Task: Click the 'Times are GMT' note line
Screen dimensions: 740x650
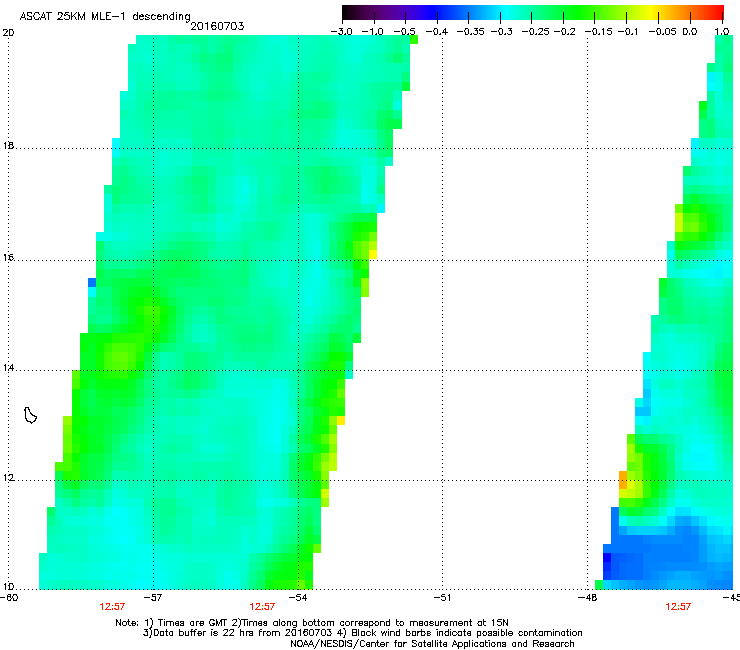Action: (312, 623)
